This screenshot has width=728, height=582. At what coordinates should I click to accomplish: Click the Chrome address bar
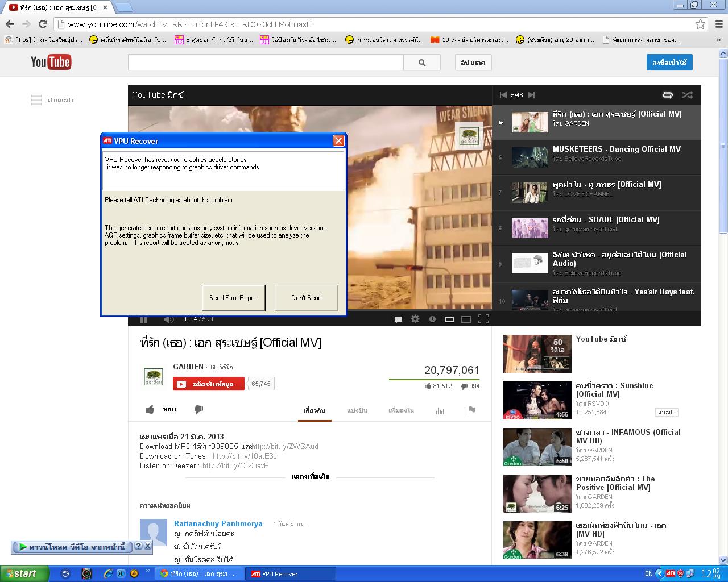374,24
